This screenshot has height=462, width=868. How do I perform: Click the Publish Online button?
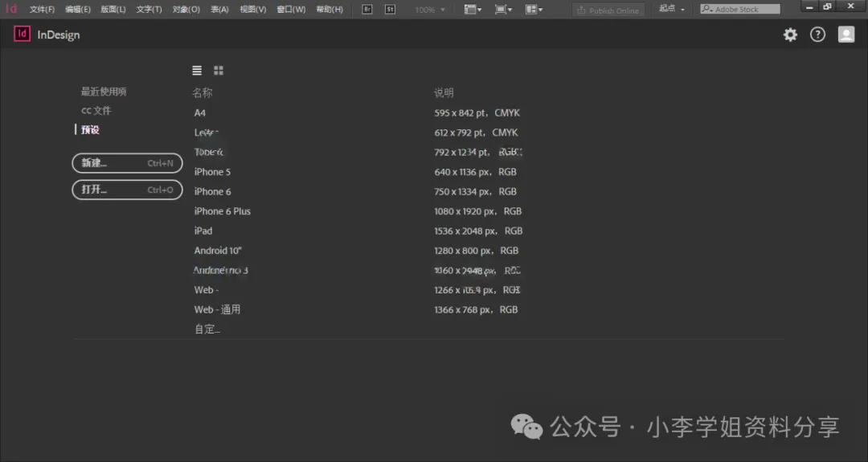[608, 10]
